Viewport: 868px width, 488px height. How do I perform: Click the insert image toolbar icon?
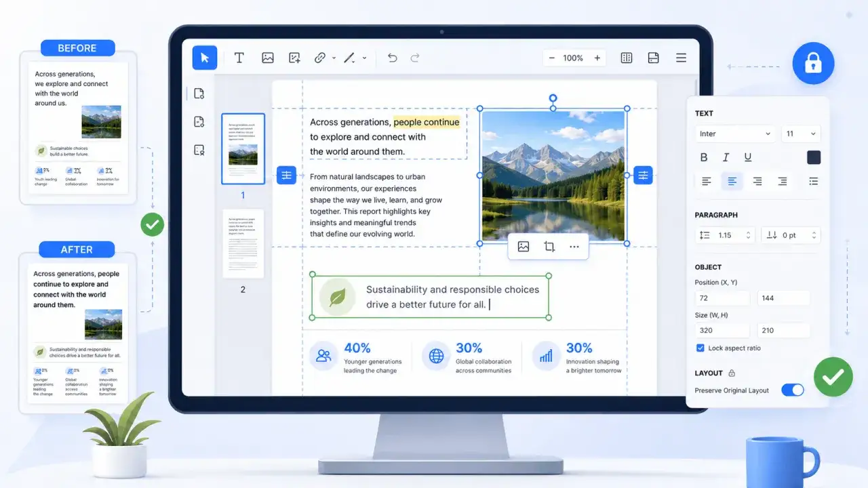tap(268, 58)
